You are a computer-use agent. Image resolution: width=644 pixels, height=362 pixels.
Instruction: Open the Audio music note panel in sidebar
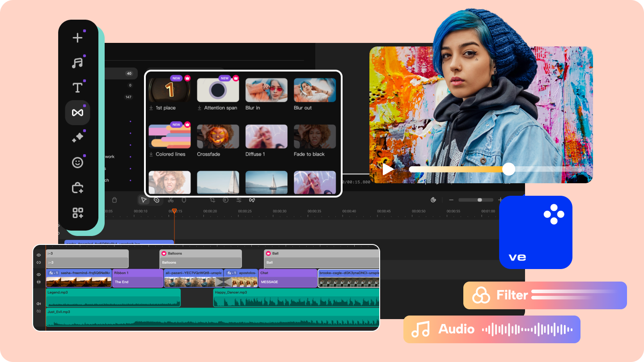(78, 63)
